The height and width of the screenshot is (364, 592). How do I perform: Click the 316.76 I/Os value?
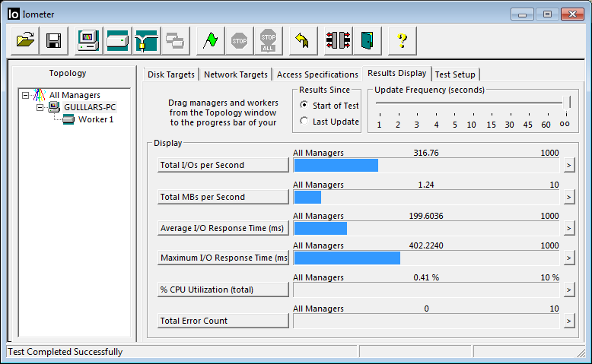click(x=426, y=153)
